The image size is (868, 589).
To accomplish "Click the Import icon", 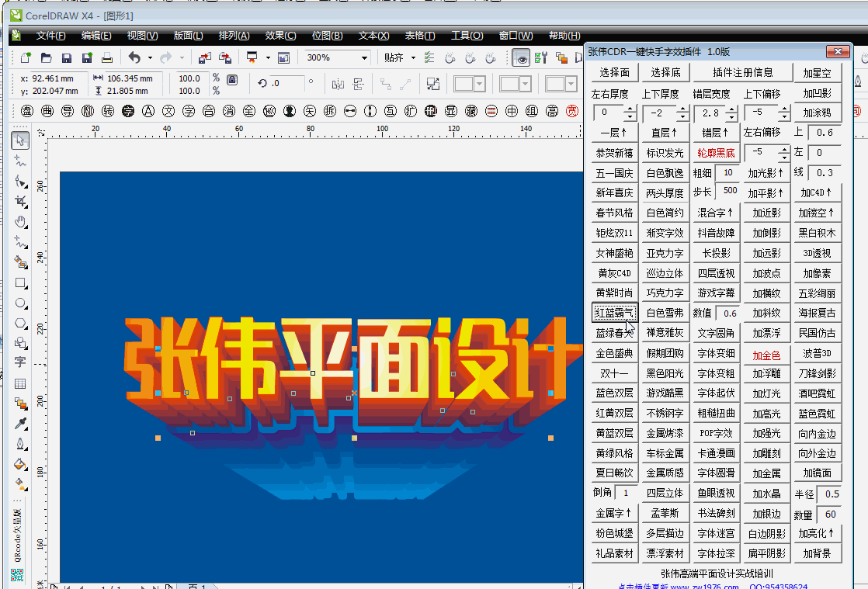I will pos(205,57).
